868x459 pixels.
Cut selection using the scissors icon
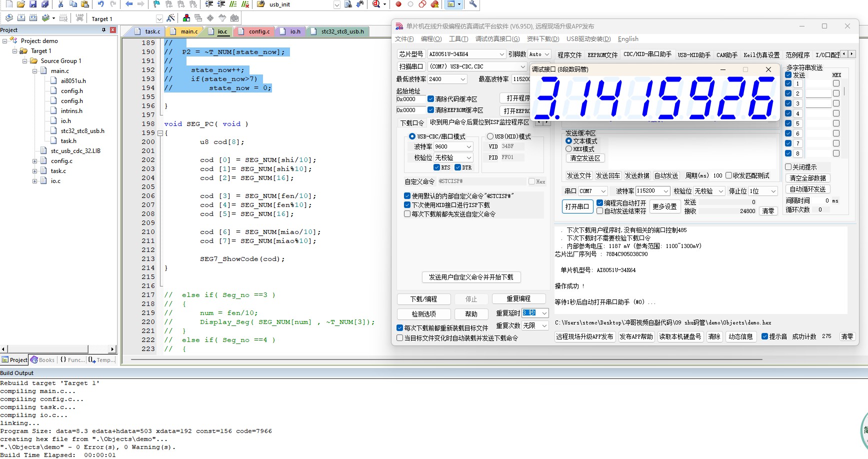coord(60,4)
